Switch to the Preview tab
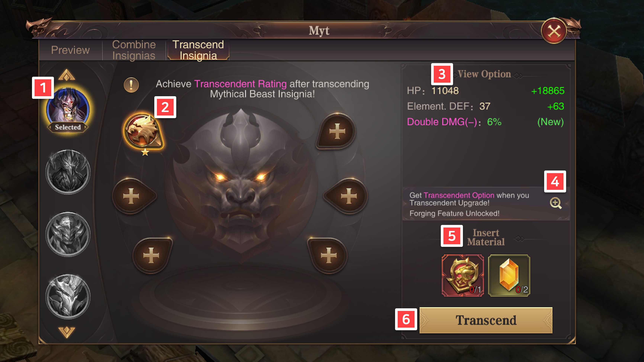644x362 pixels. click(70, 50)
